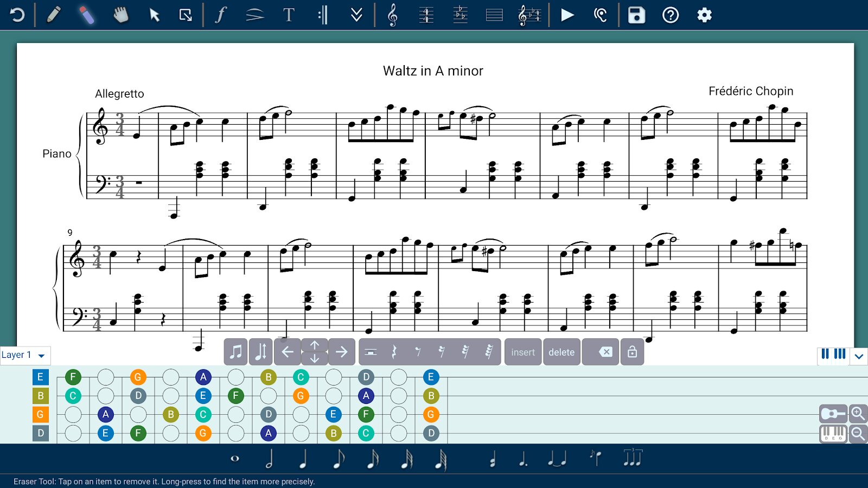Select sixty-fourth note duration

(x=441, y=459)
